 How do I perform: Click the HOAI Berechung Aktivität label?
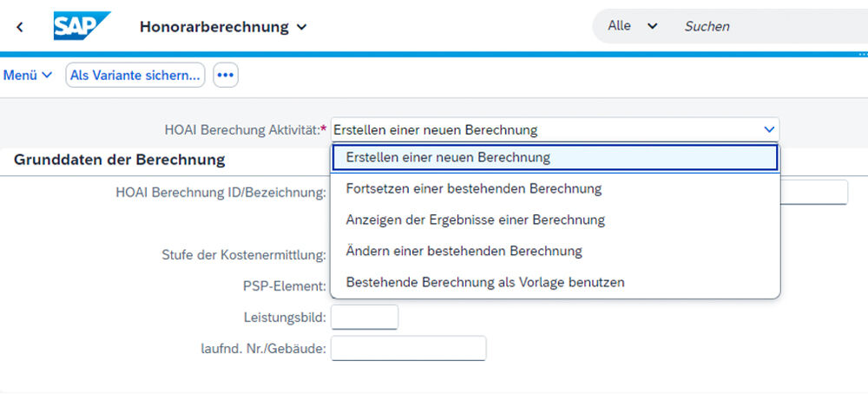pyautogui.click(x=241, y=130)
